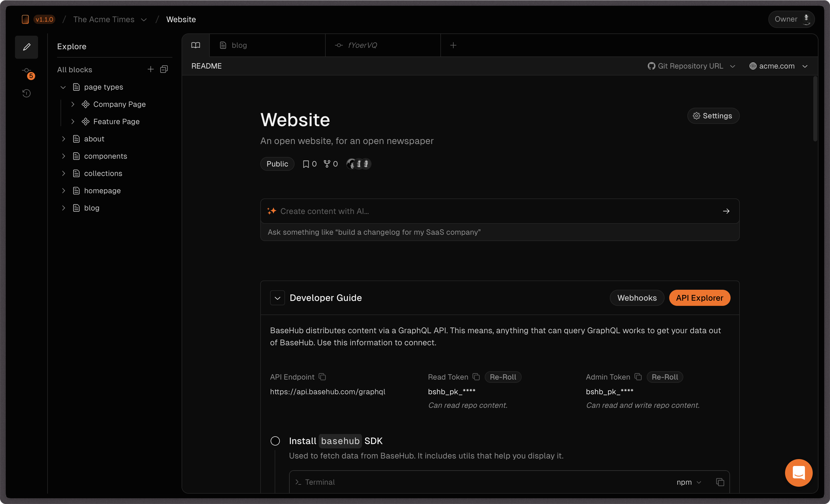This screenshot has width=830, height=504.
Task: Re-Roll the Admin Token
Action: tap(665, 377)
